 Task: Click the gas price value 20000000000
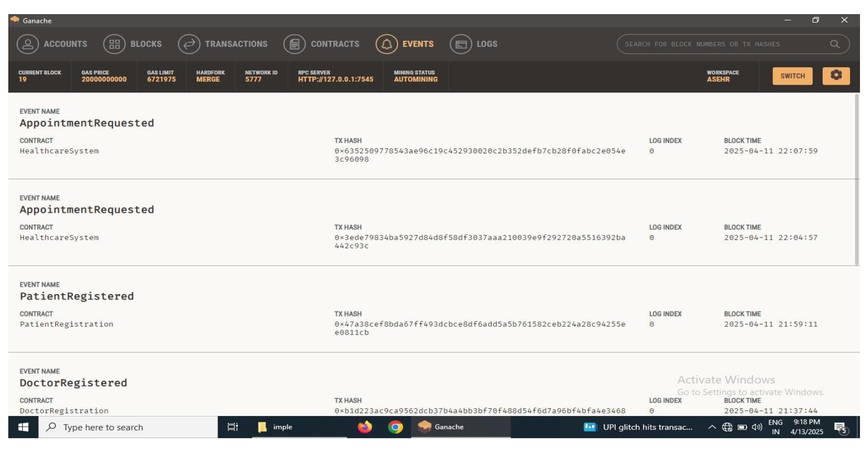(104, 79)
